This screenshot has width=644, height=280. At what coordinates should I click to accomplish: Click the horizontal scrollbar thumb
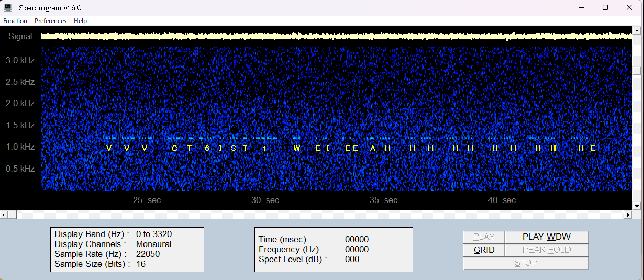pyautogui.click(x=12, y=215)
